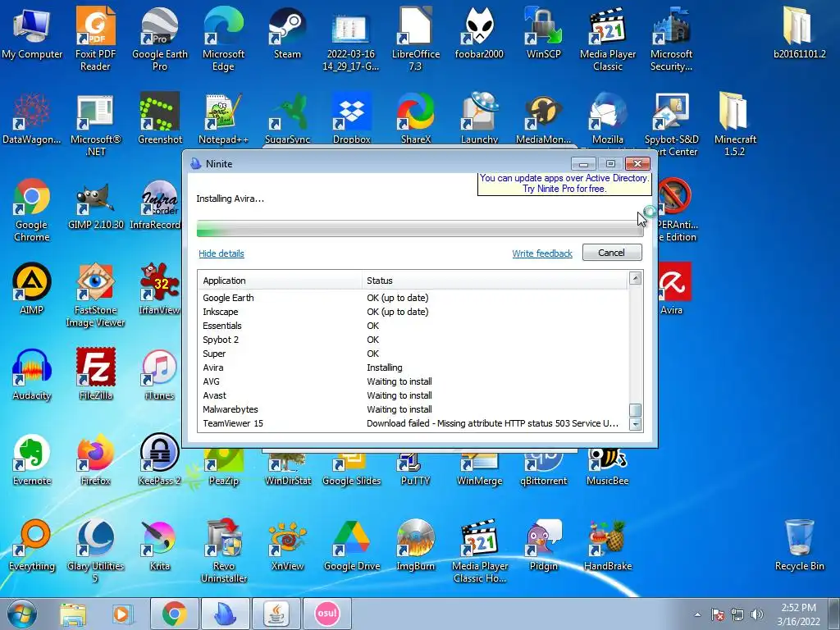Click details list scroll down arrow
This screenshot has width=840, height=630.
pyautogui.click(x=636, y=424)
